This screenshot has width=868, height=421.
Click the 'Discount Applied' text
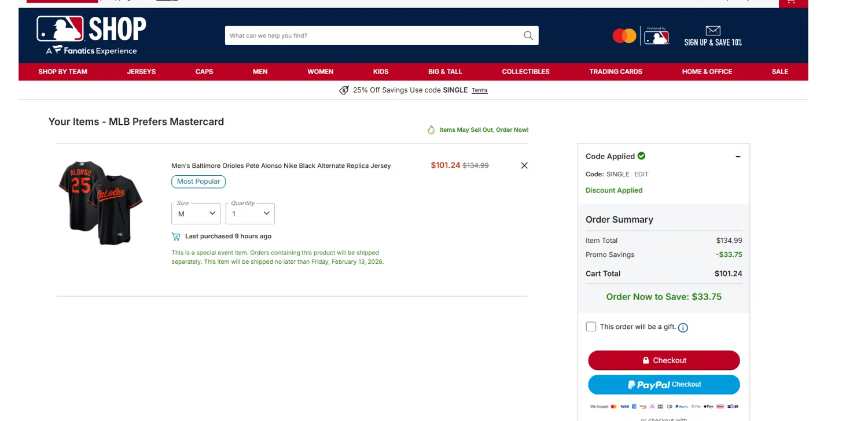[x=614, y=190]
